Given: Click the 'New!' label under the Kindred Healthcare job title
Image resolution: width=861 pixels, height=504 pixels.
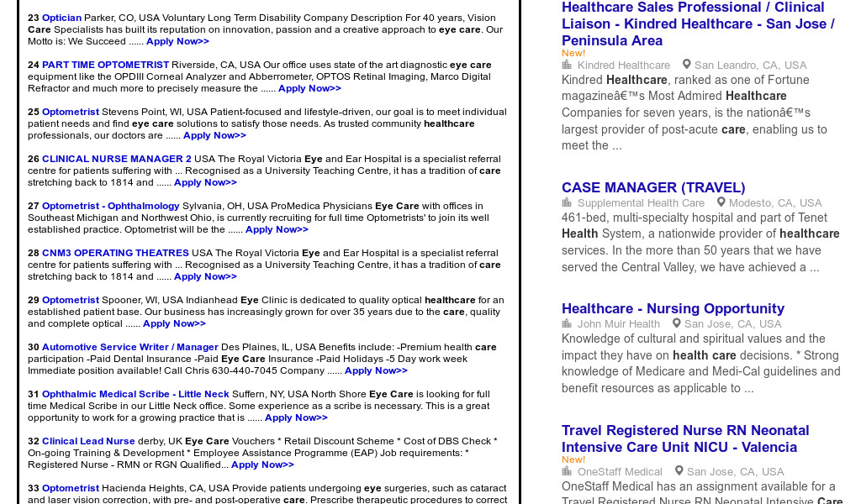Looking at the screenshot, I should coord(573,53).
